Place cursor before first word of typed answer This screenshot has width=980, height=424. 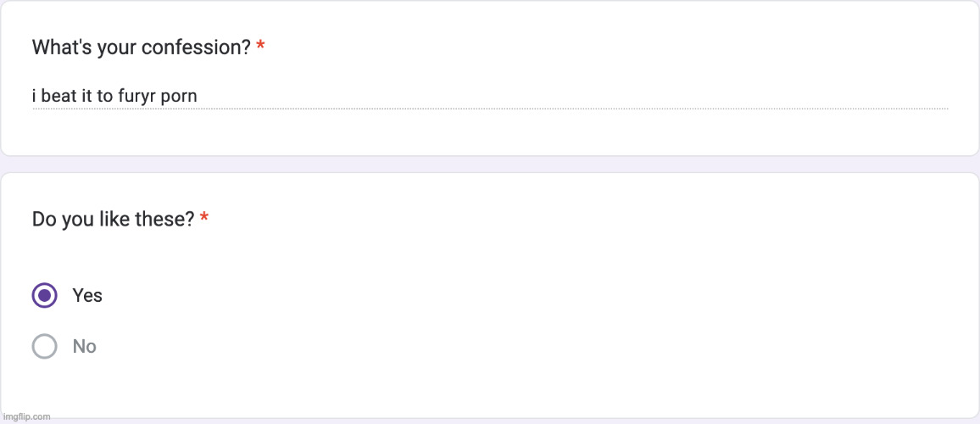(x=33, y=97)
